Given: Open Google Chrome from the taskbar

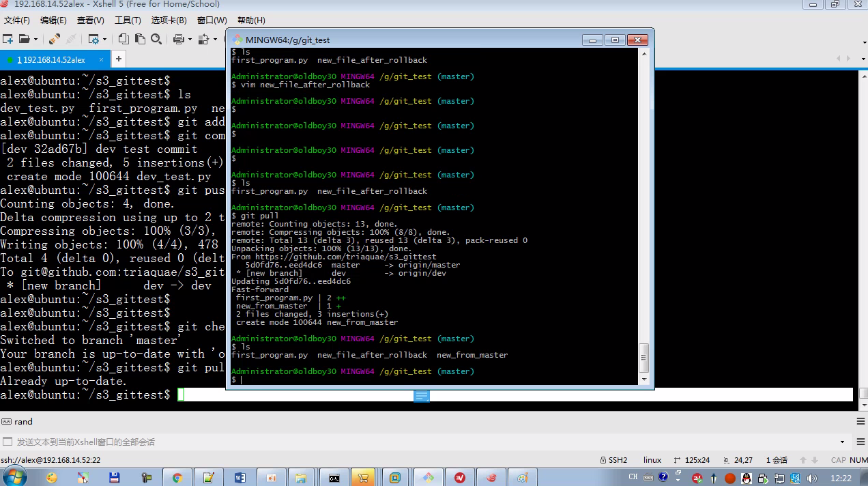Looking at the screenshot, I should click(x=177, y=477).
